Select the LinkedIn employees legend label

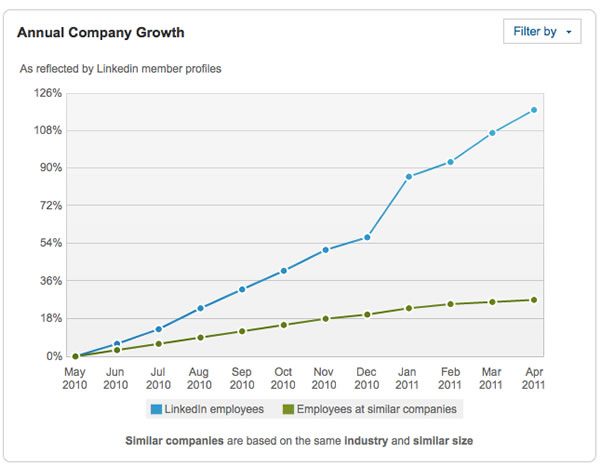[213, 409]
